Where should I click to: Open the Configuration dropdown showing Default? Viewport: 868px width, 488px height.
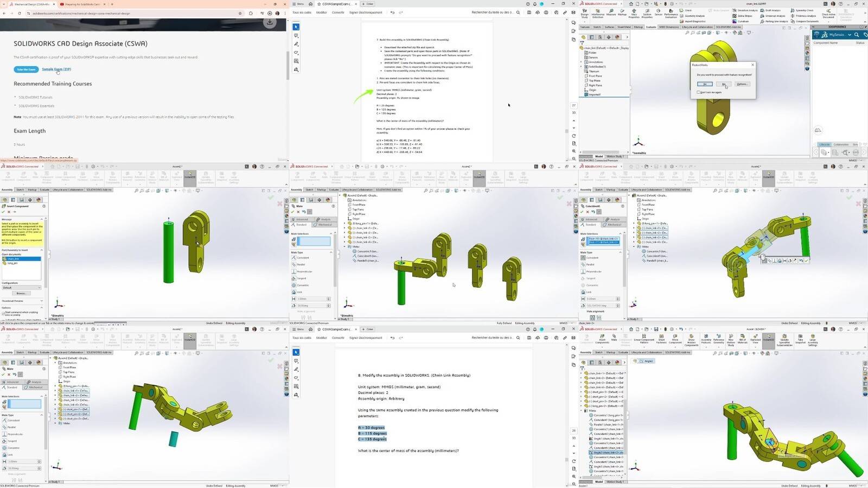(22, 288)
